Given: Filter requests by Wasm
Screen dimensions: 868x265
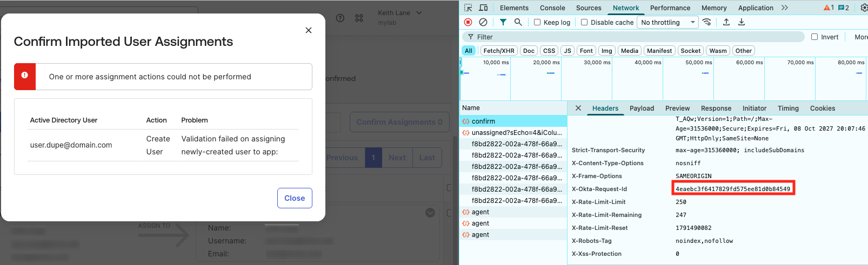Looking at the screenshot, I should [x=718, y=51].
